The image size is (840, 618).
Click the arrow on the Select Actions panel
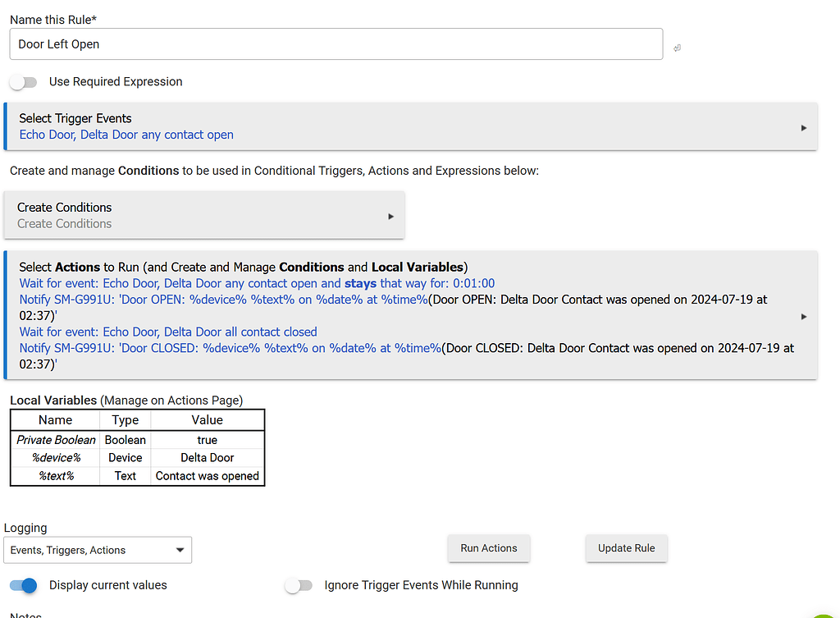[803, 317]
